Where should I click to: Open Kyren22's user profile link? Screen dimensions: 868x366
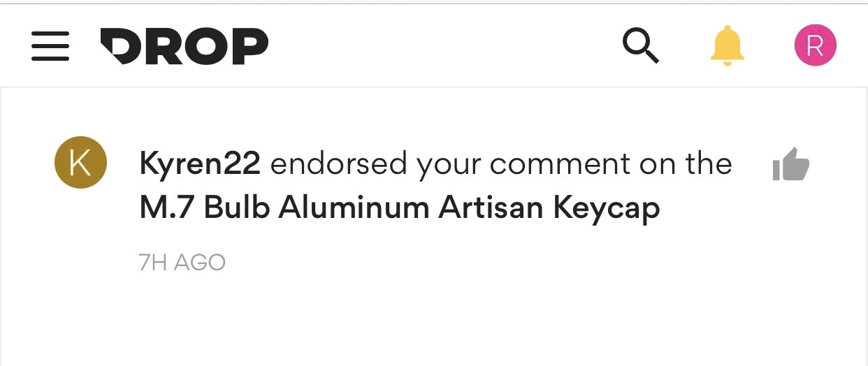200,164
